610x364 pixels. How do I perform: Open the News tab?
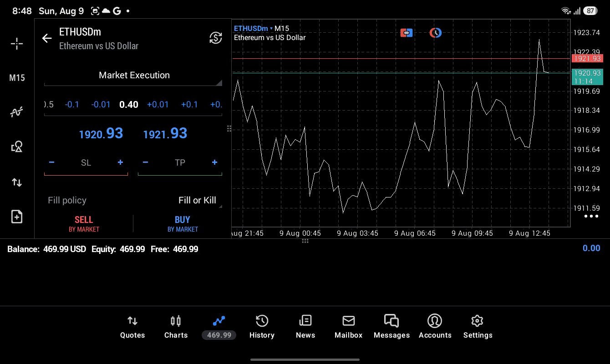(305, 327)
